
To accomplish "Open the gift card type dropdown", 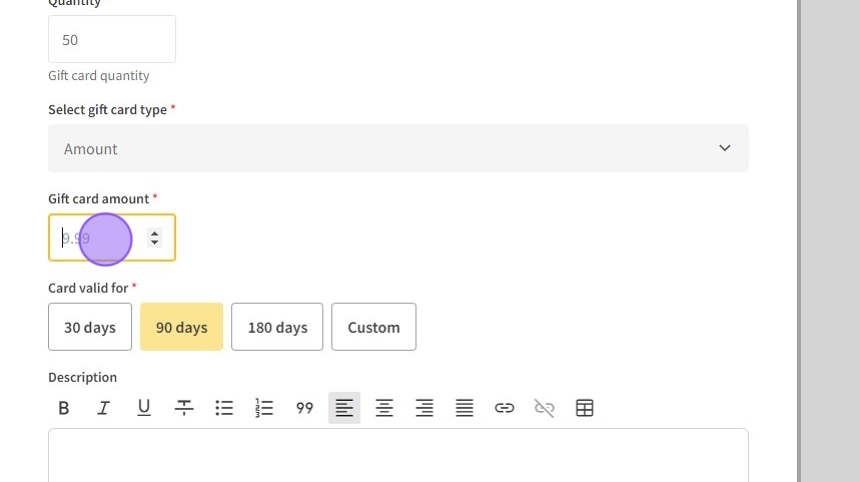I will (x=398, y=148).
